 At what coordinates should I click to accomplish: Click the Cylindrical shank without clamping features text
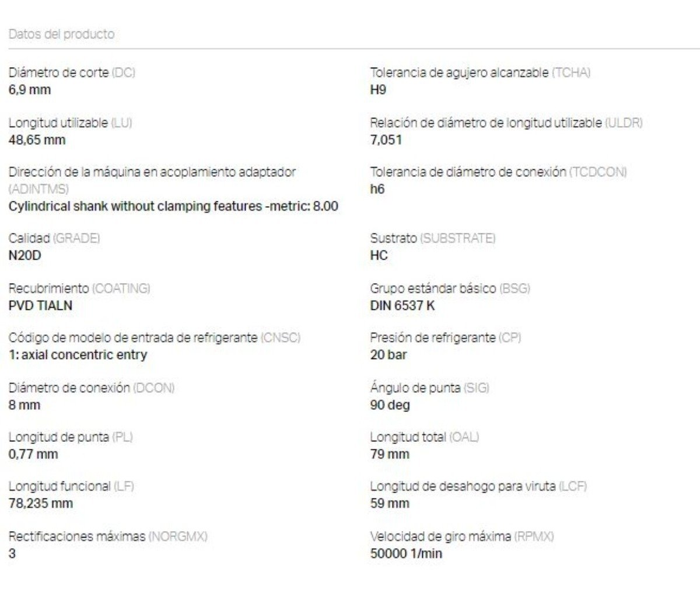coord(173,206)
